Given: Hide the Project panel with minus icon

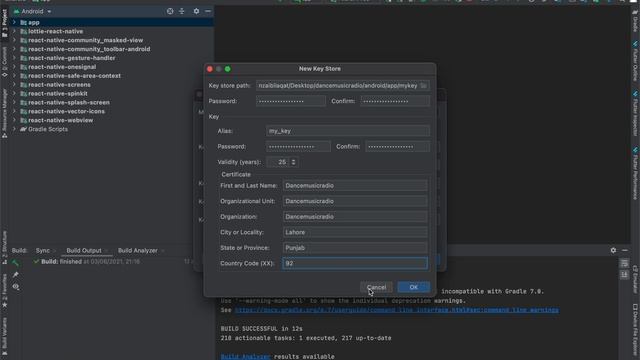Looking at the screenshot, I should (208, 11).
